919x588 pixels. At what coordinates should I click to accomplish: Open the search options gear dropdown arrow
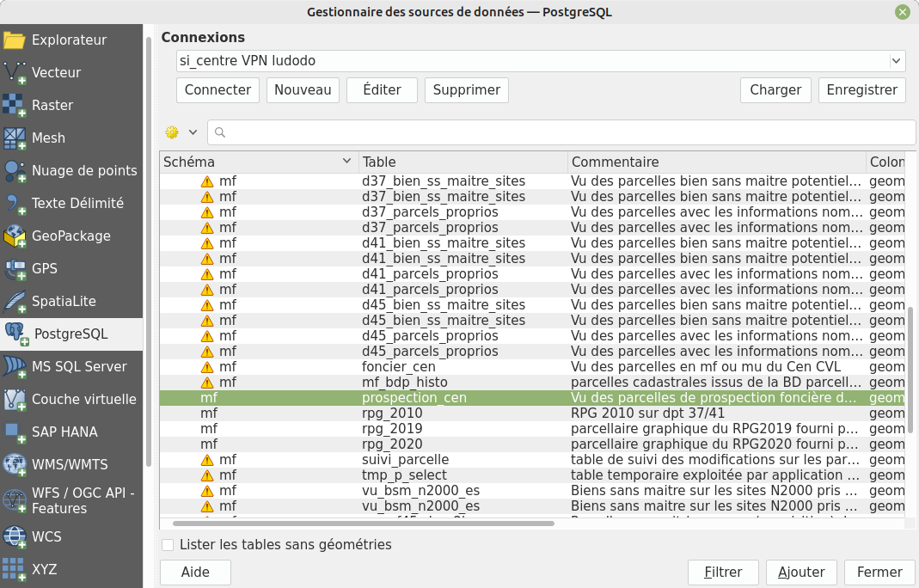pyautogui.click(x=193, y=132)
